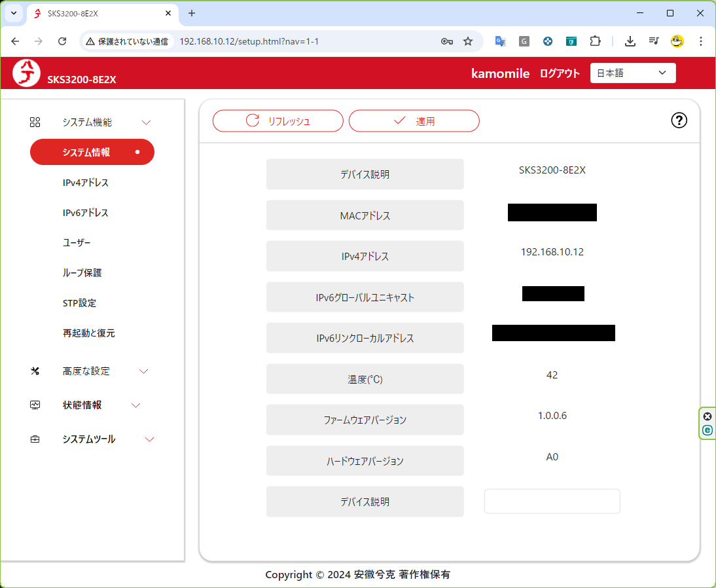Click the 適用 apply button

(x=414, y=121)
